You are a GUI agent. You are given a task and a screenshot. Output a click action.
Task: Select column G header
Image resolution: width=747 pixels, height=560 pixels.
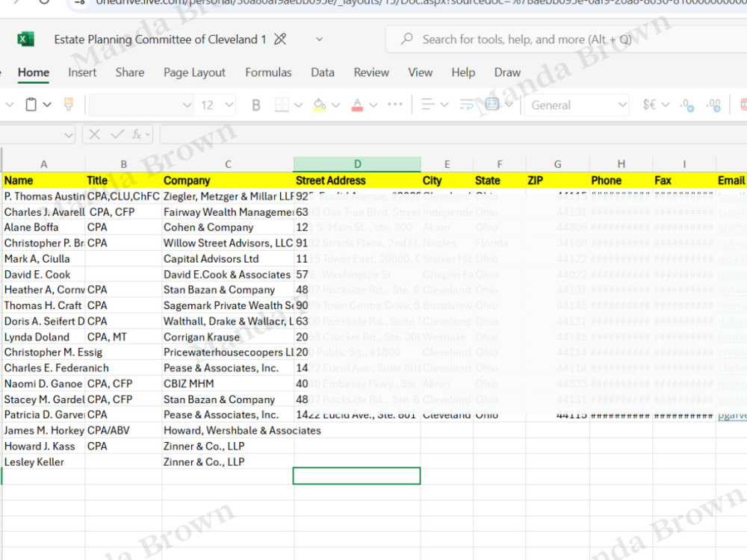pos(557,164)
